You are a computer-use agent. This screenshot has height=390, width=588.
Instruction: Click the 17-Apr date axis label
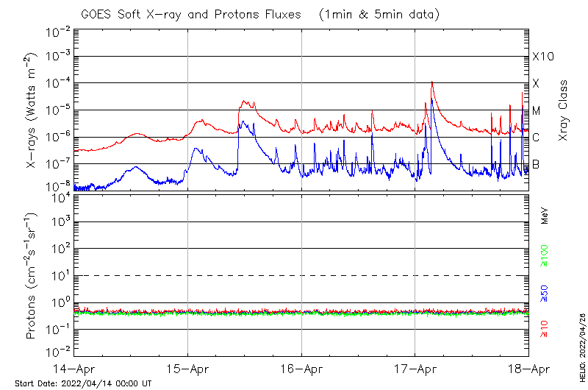(x=415, y=367)
